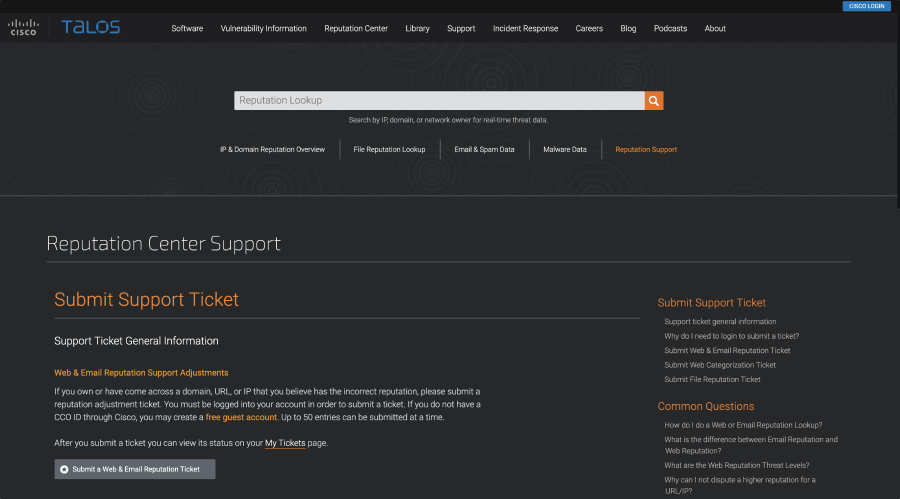
Task: Click Web & Email Reputation Support Adjustments heading
Action: click(x=141, y=373)
